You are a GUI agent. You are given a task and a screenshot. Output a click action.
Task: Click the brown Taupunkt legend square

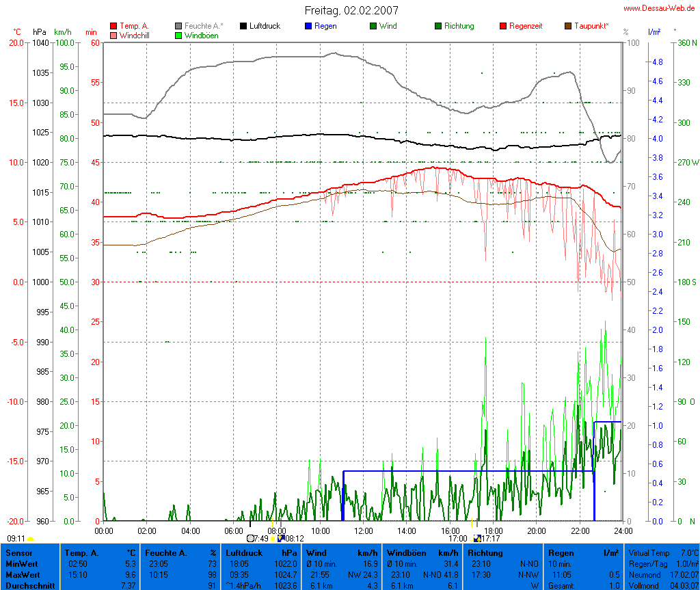[568, 26]
